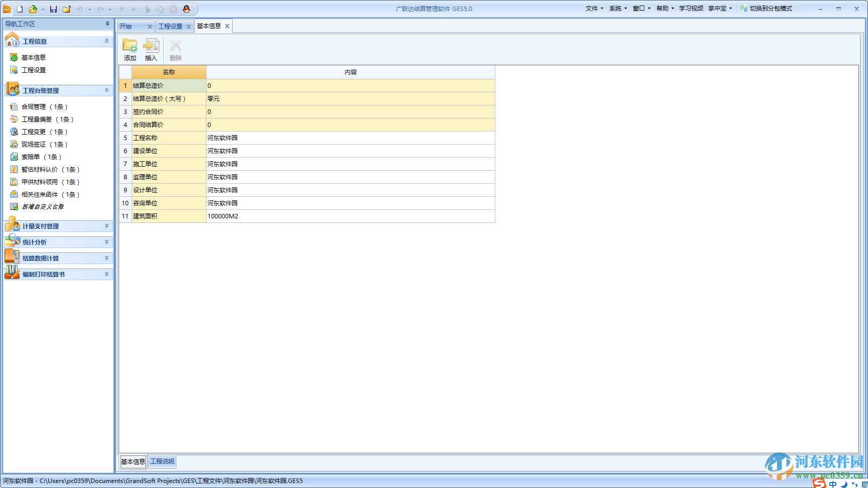Open the 文件 menu
Image resolution: width=868 pixels, height=488 pixels.
pyautogui.click(x=594, y=9)
